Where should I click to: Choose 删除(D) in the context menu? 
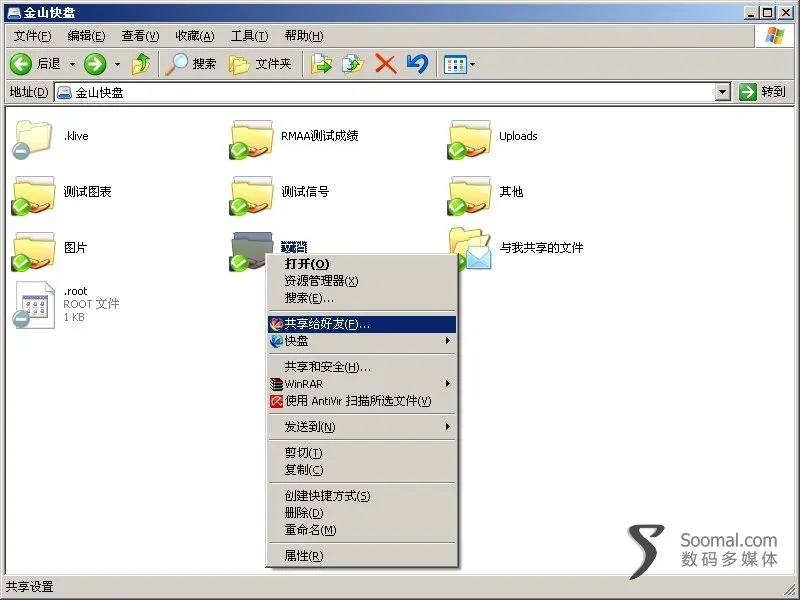tap(362, 513)
